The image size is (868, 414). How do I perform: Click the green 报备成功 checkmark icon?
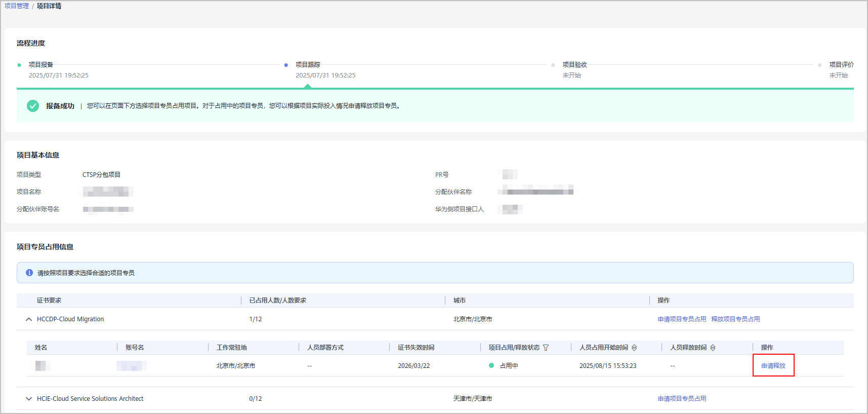(x=33, y=106)
